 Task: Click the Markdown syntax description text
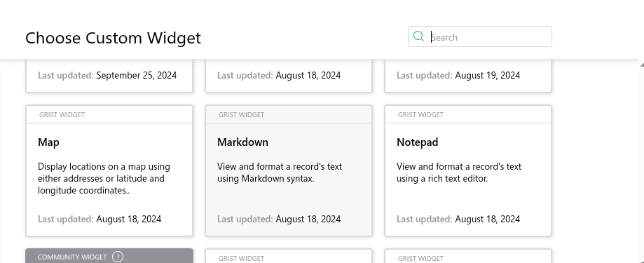[x=280, y=173]
